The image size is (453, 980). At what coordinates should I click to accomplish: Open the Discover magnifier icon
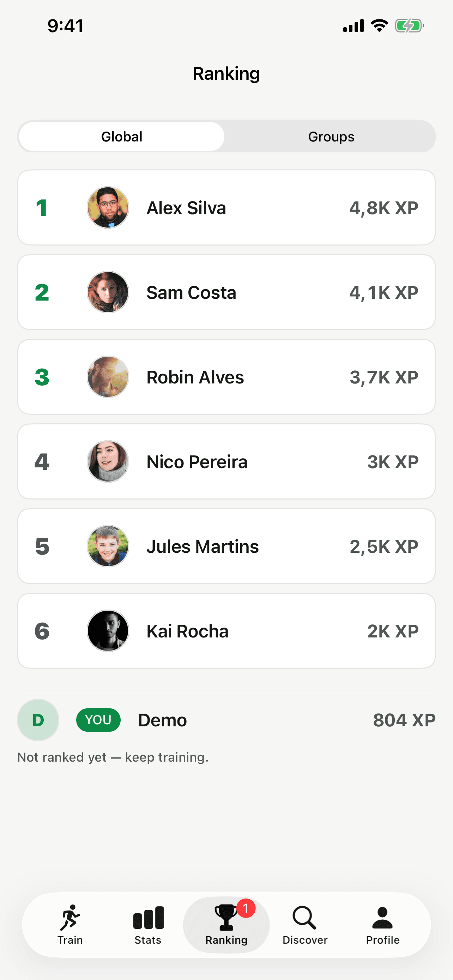(x=304, y=918)
